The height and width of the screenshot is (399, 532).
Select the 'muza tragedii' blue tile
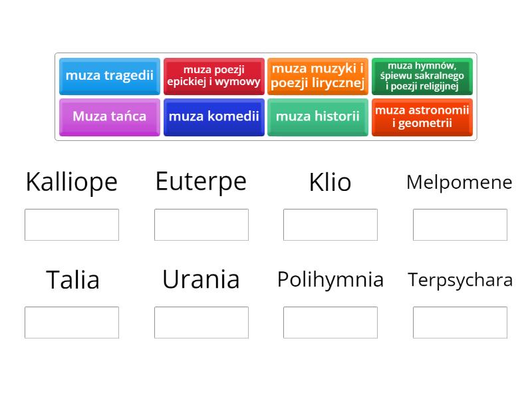pos(109,75)
